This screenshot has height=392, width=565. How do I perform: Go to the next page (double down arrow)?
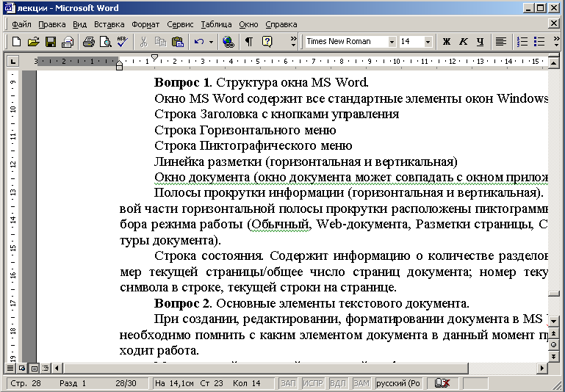click(x=553, y=356)
